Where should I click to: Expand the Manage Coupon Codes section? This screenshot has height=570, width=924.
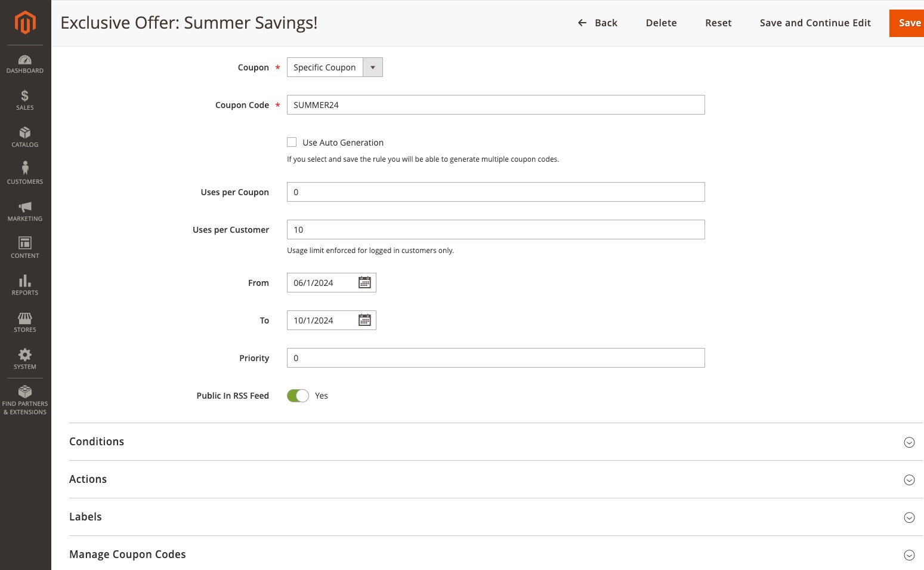point(909,555)
